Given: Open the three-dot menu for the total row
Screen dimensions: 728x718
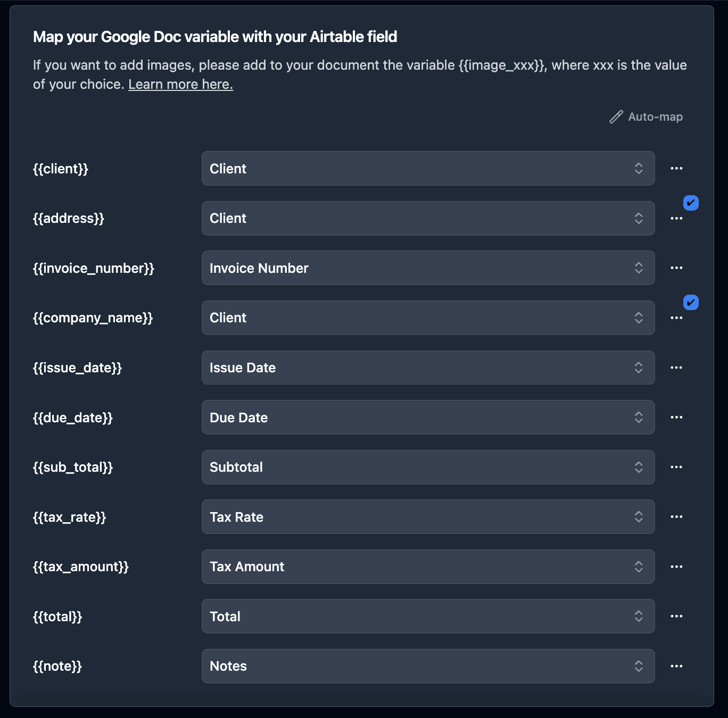Looking at the screenshot, I should pos(676,616).
